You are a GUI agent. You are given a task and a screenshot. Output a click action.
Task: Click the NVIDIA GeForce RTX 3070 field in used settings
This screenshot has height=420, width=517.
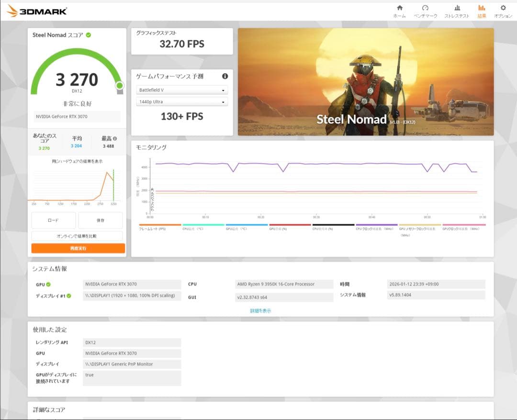pos(132,354)
